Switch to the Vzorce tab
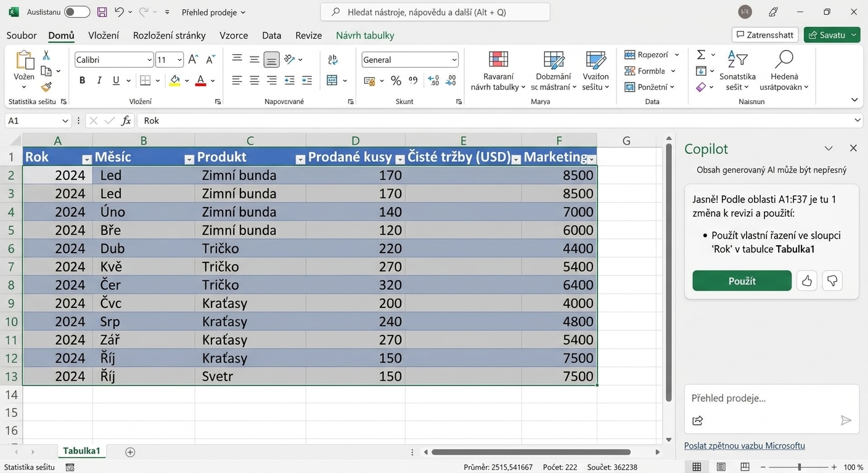 [x=234, y=35]
